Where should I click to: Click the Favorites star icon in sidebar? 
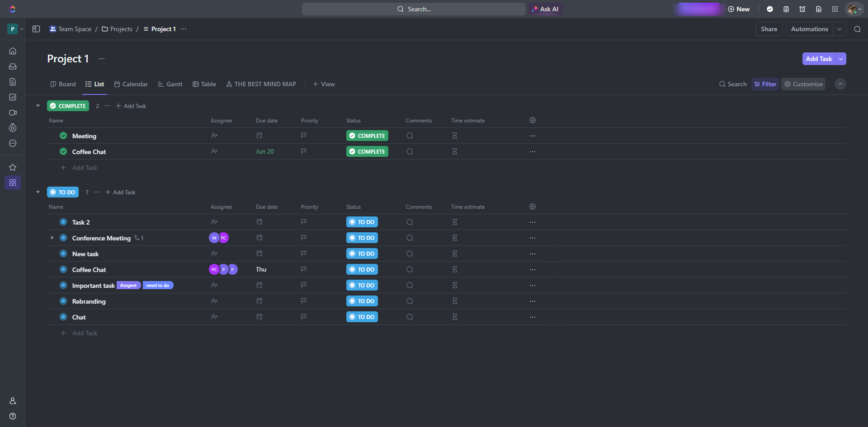13,167
